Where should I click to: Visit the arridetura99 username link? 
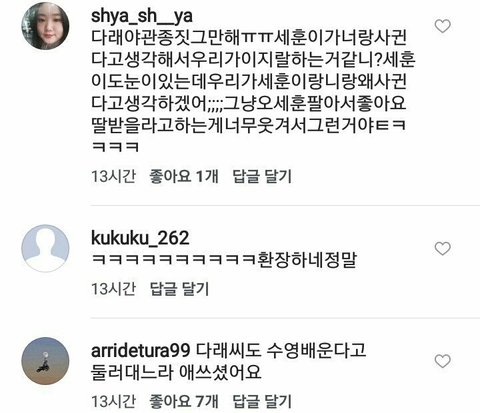pos(140,351)
